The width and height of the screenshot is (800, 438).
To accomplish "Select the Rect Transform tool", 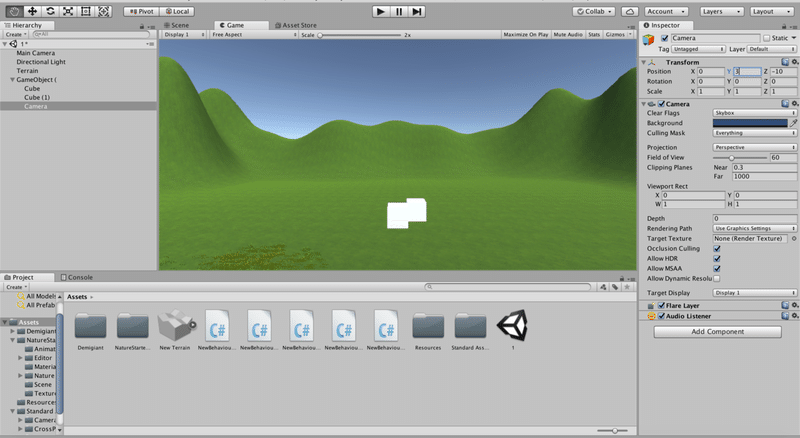I will click(86, 11).
